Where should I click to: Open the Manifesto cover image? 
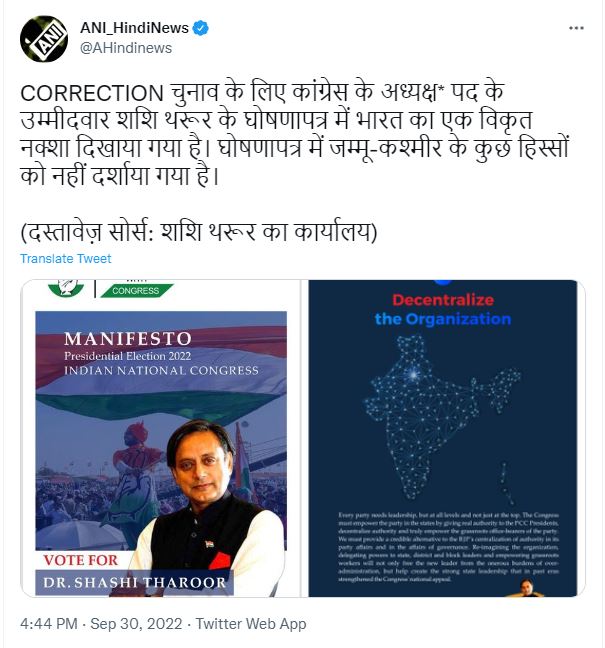[161, 438]
